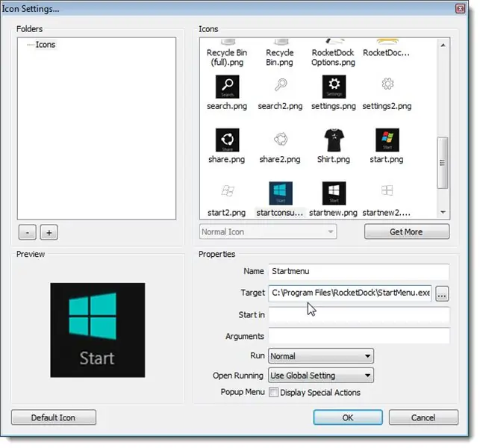Image resolution: width=480 pixels, height=448 pixels.
Task: Choose the search2.png magnifier icon
Action: [x=280, y=87]
